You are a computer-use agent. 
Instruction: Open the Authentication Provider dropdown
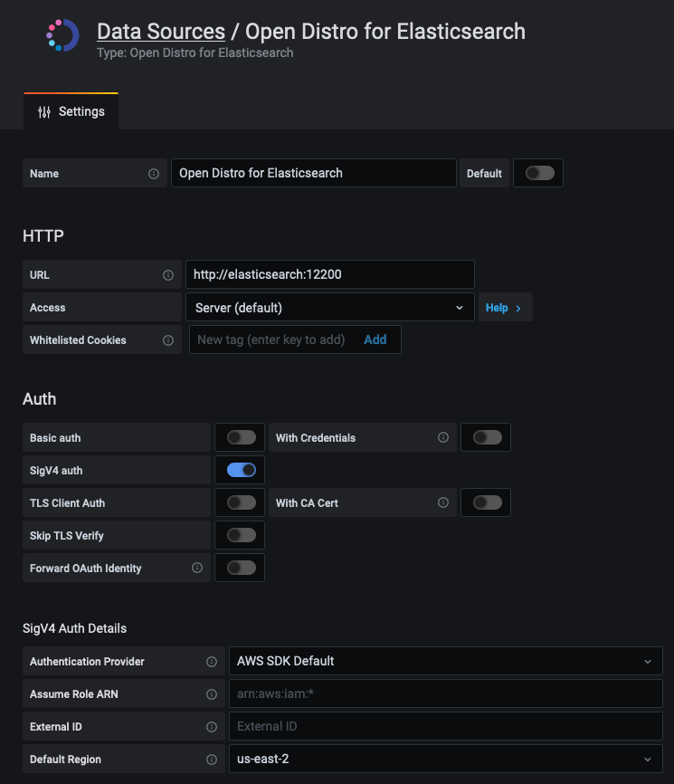coord(445,661)
